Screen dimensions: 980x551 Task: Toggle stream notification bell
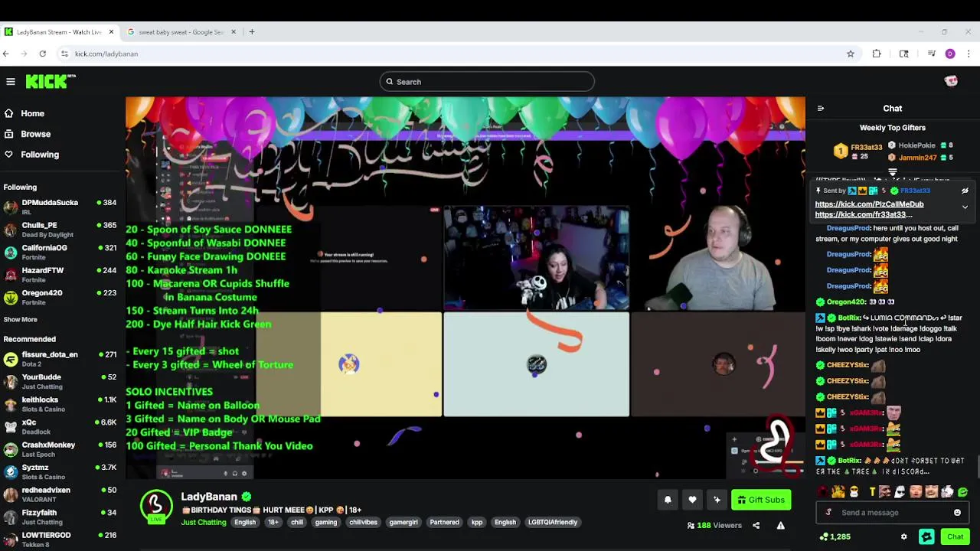668,500
